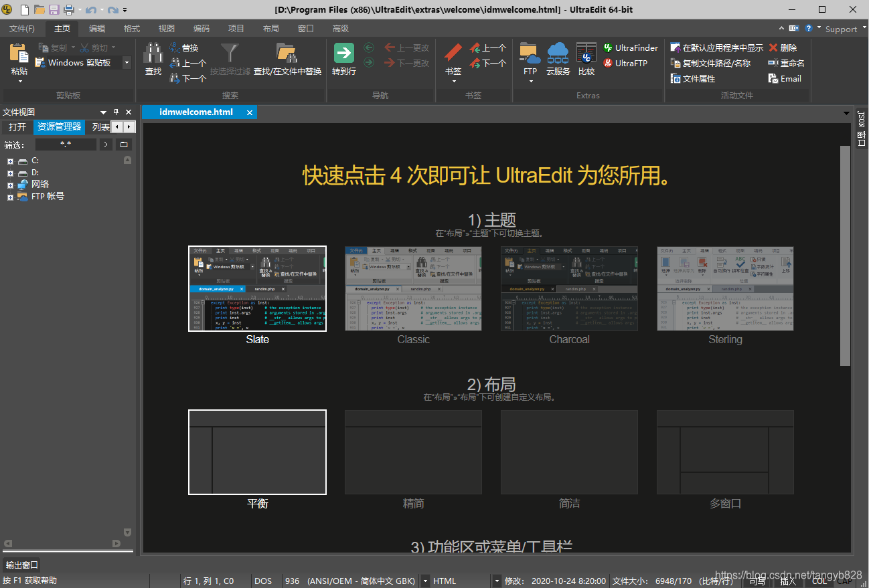Image resolution: width=869 pixels, height=588 pixels.
Task: Jump to next bookmark (下一个)
Action: point(487,63)
